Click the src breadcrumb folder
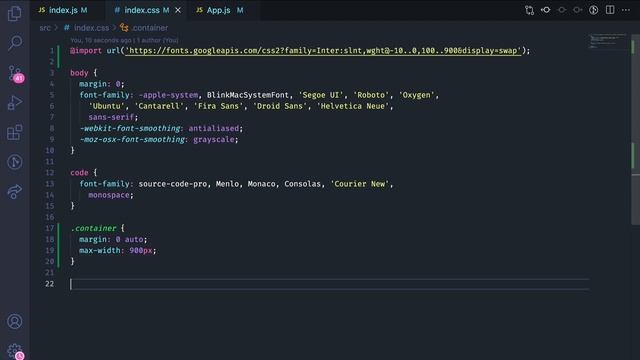The width and height of the screenshot is (640, 360). click(x=45, y=28)
